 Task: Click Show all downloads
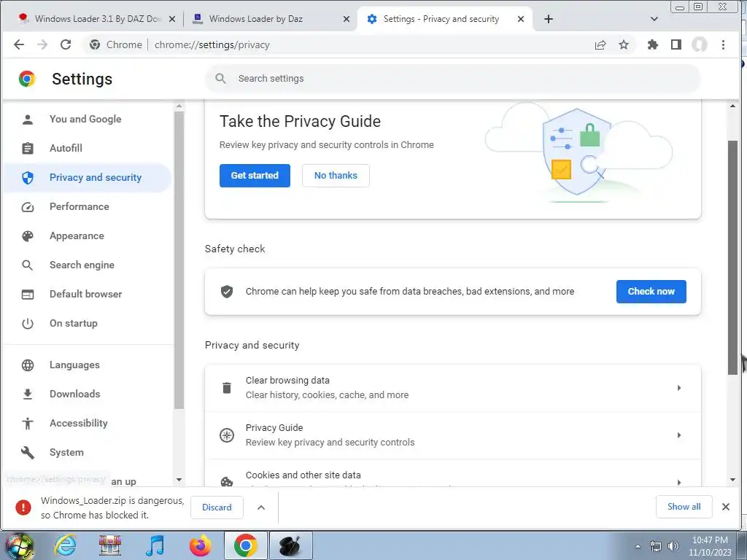tap(684, 507)
